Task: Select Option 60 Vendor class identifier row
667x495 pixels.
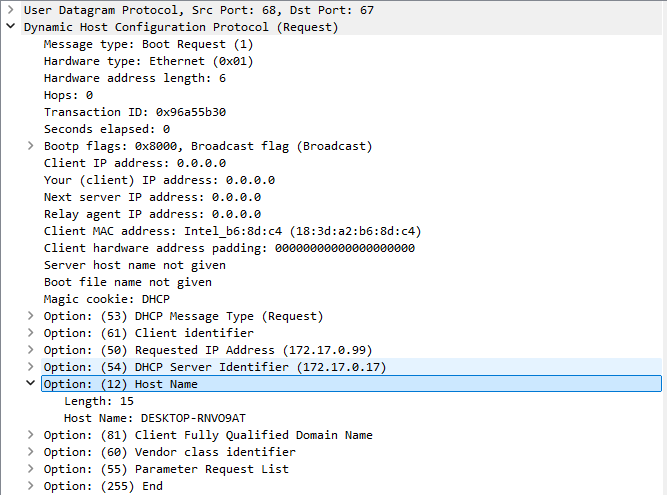Action: pyautogui.click(x=352, y=452)
